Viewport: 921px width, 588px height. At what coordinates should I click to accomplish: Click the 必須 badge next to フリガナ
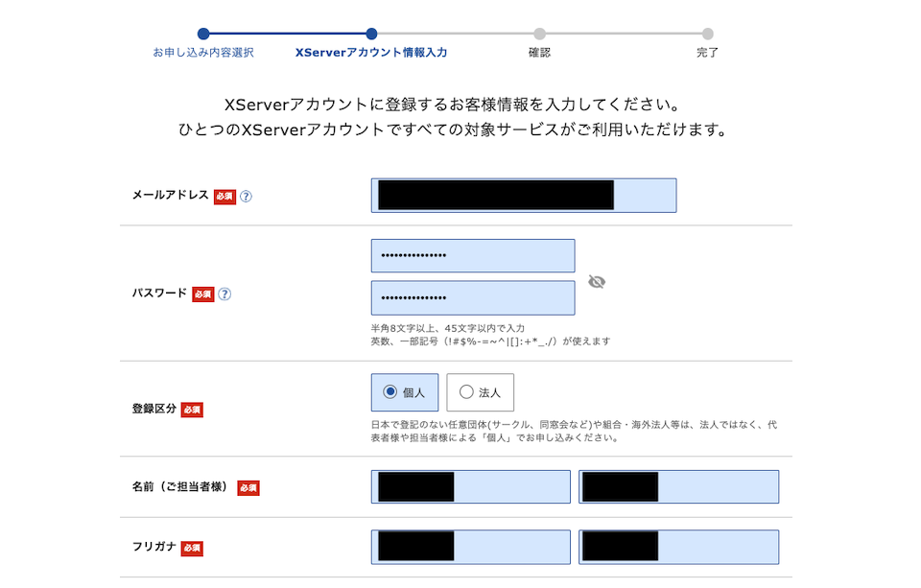192,548
